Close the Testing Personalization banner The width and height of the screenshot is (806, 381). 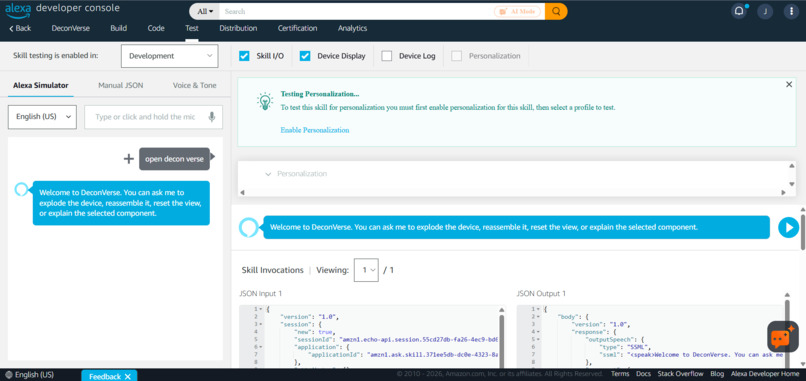point(789,84)
